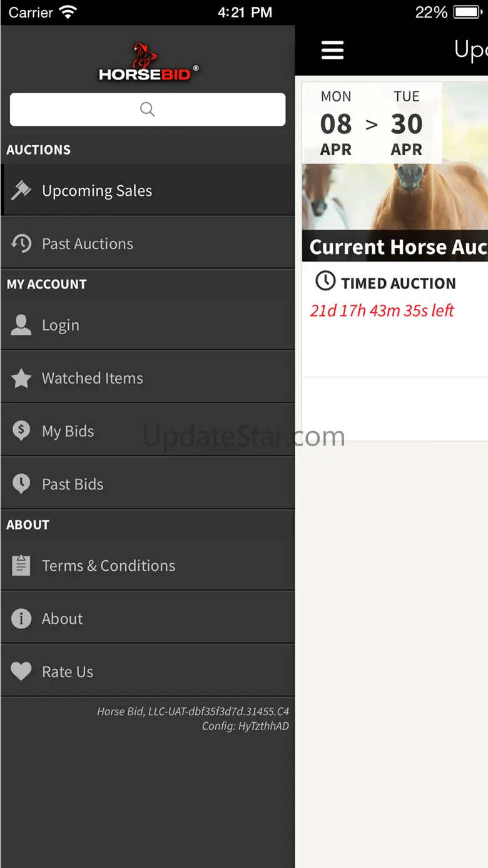Tap the HorseBid logo

tap(148, 63)
